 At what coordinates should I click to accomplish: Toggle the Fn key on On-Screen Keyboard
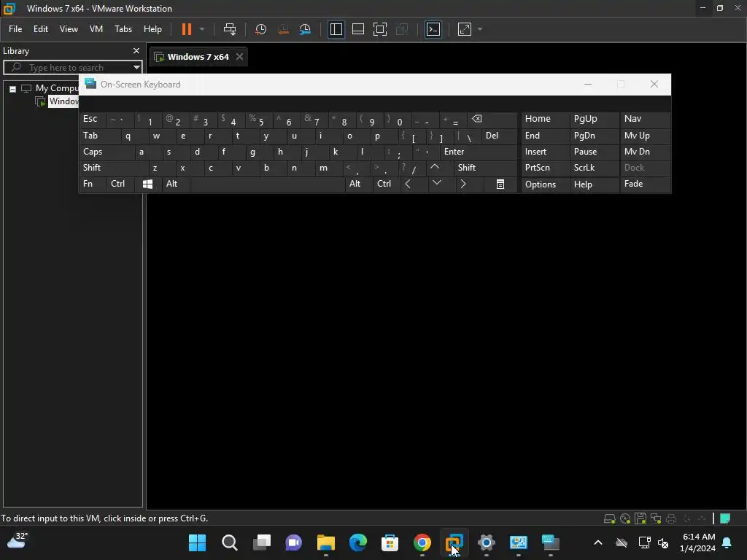[93, 184]
